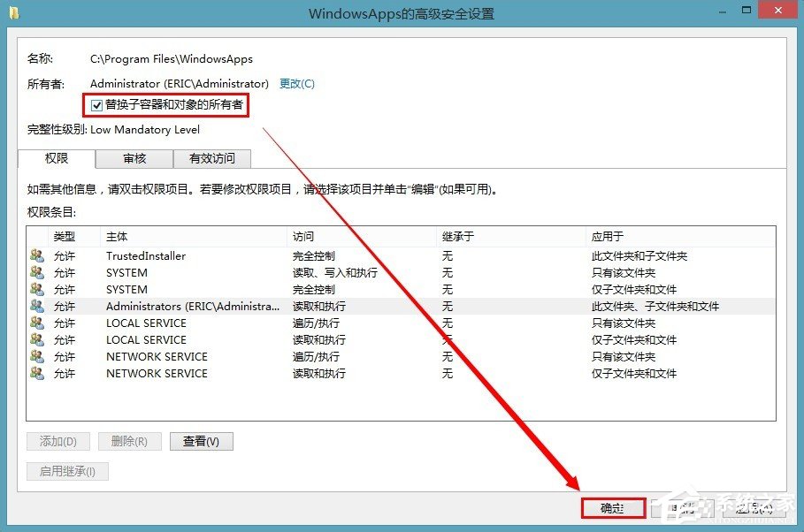Click the first LOCAL SERVICE row icon
The image size is (804, 532).
37,323
